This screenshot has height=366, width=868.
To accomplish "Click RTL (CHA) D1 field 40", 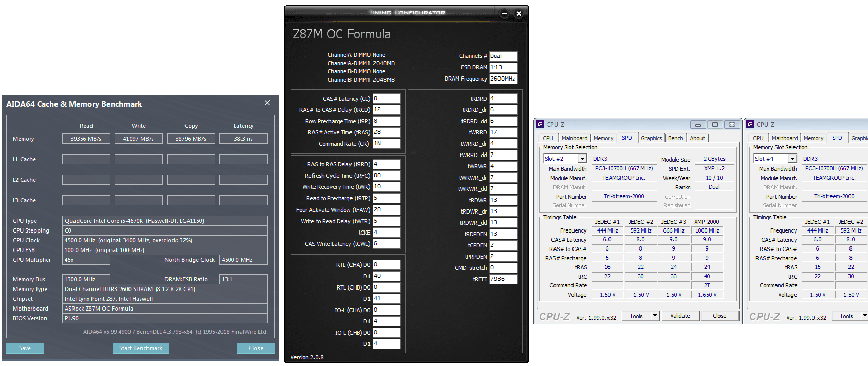I will [x=386, y=276].
